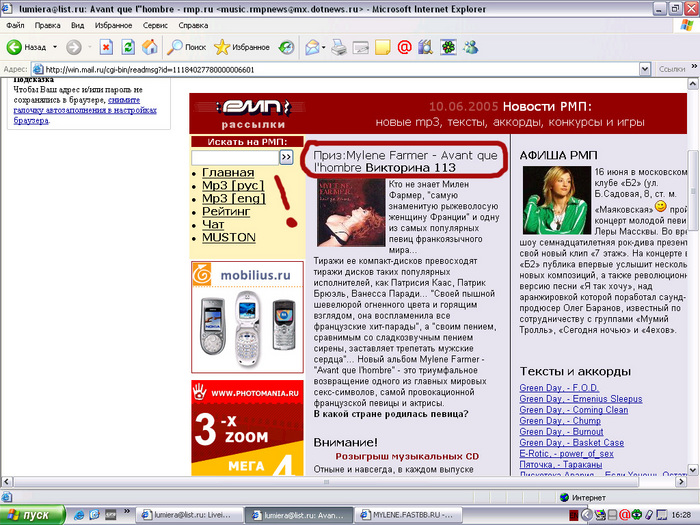700x525 pixels.
Task: Click the РМП search input field
Action: click(235, 157)
